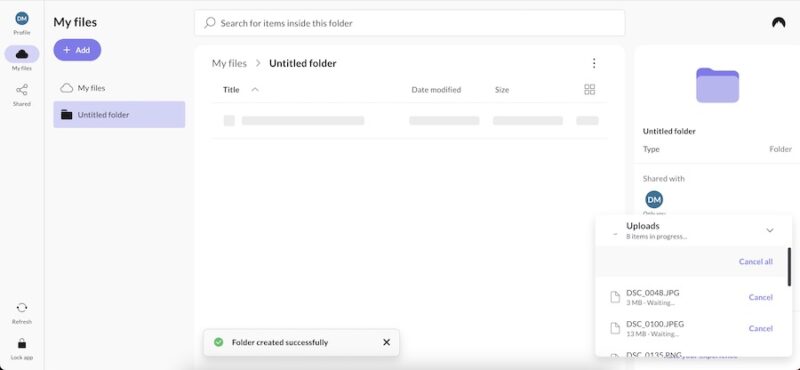
Task: Click the '8 items in progress' status text
Action: click(657, 237)
